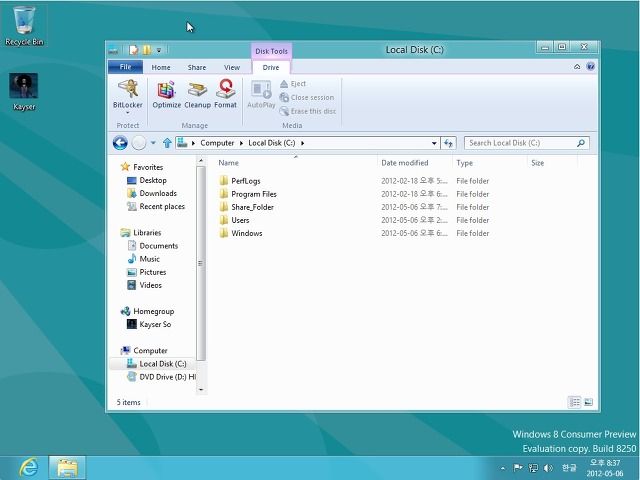Open network status tray icon
Viewport: 640px width, 480px height.
[533, 468]
